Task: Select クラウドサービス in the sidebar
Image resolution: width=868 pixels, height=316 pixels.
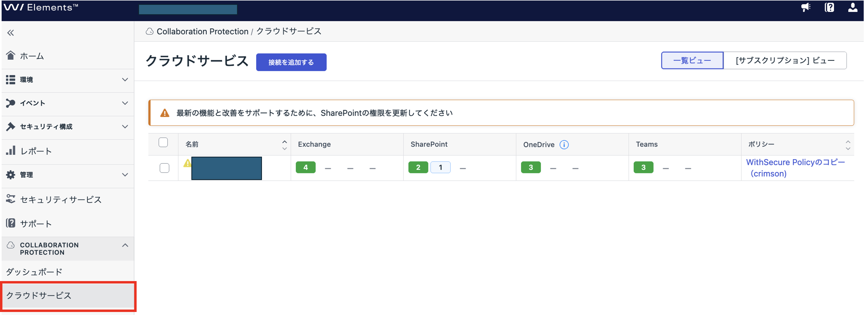Action: click(x=68, y=295)
